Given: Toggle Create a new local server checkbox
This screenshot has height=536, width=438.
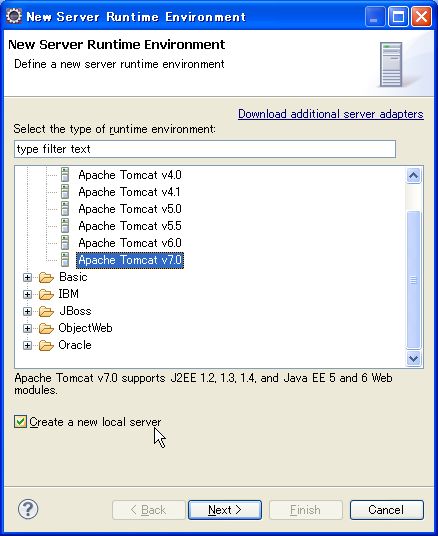Looking at the screenshot, I should 20,421.
